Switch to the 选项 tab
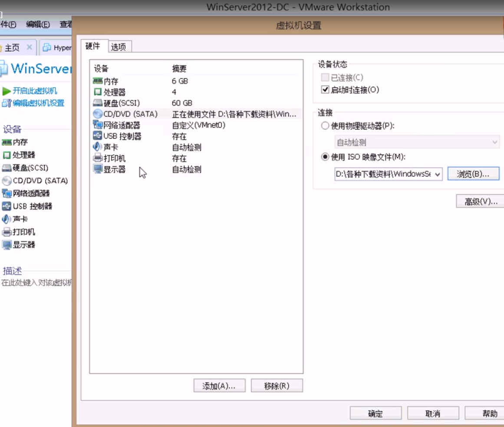 [119, 46]
